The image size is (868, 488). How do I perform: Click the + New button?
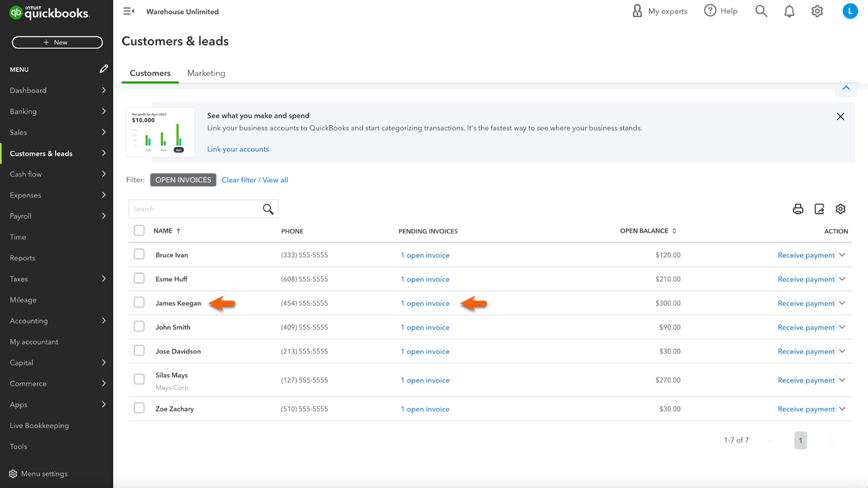[57, 42]
